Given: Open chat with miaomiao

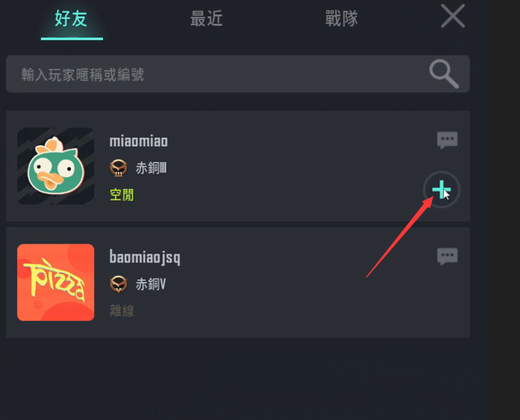Looking at the screenshot, I should [447, 140].
